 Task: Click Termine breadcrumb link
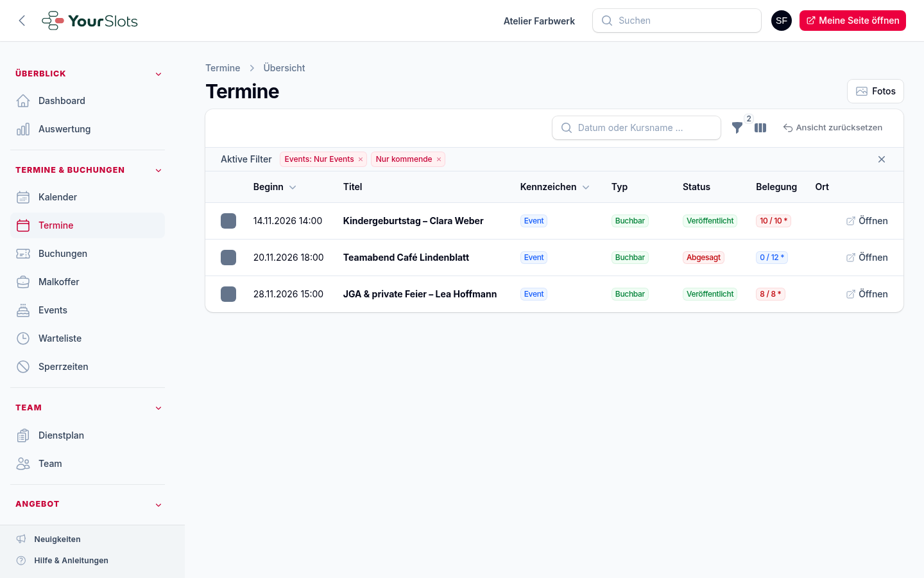click(x=223, y=68)
